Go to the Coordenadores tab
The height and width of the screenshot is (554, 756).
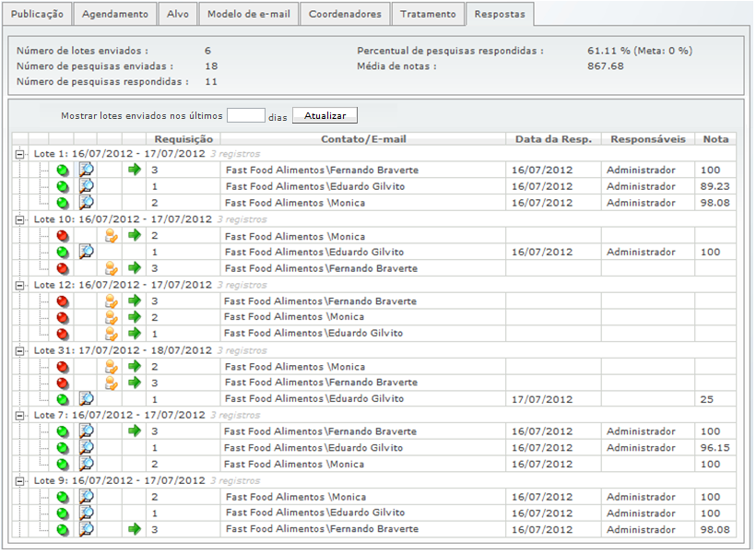click(x=344, y=15)
